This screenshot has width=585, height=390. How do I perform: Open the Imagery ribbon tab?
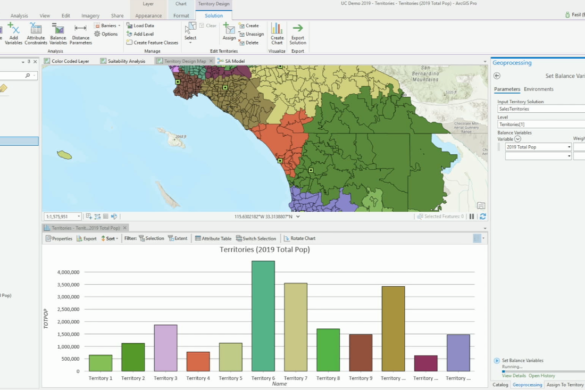pos(90,16)
